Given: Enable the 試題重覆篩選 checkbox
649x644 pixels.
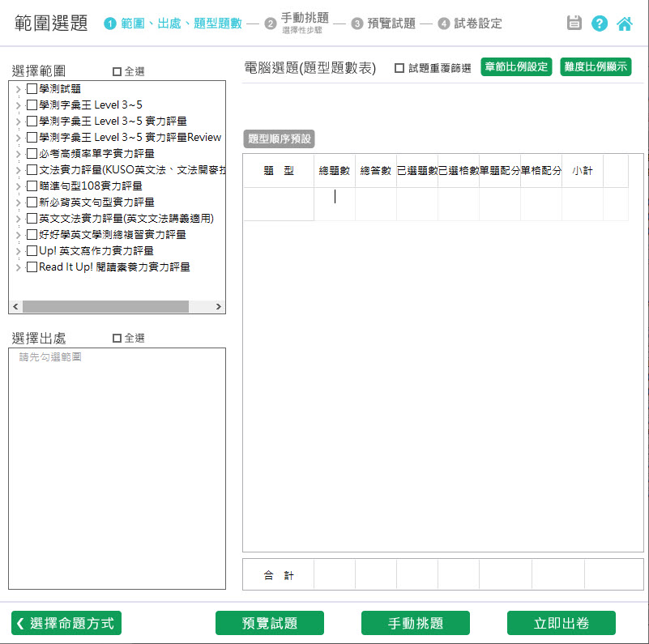Looking at the screenshot, I should pos(399,68).
